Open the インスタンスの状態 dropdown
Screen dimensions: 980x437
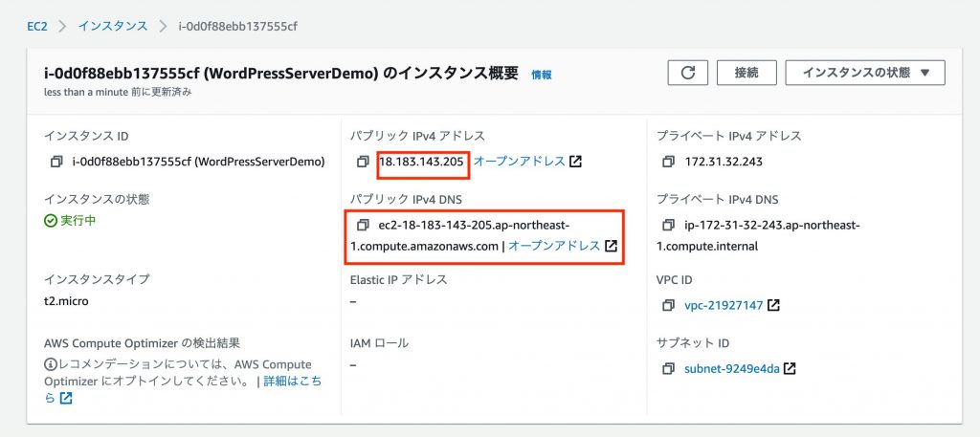[x=865, y=73]
